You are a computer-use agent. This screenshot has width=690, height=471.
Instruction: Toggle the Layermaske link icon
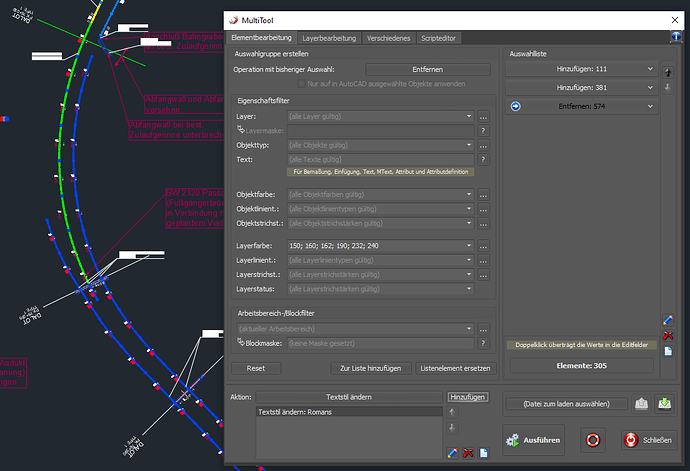(x=239, y=131)
